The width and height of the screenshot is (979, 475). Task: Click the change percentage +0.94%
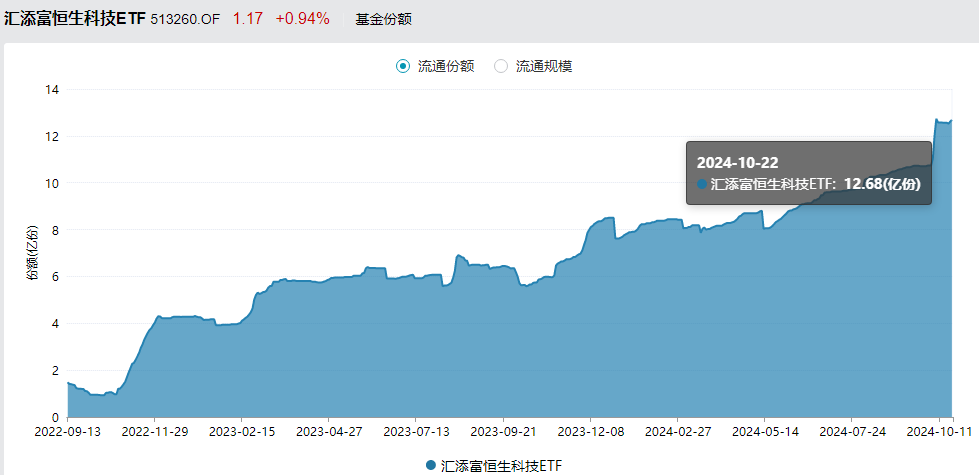(302, 19)
